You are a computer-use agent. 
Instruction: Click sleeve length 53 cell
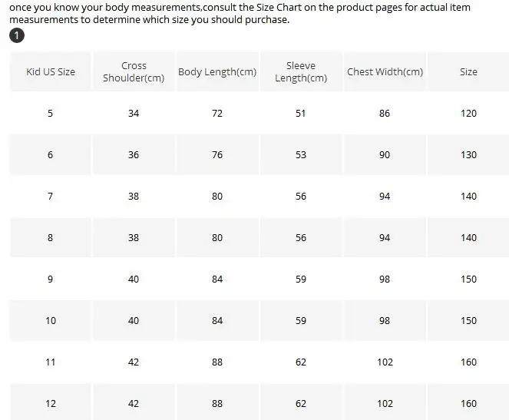301,154
